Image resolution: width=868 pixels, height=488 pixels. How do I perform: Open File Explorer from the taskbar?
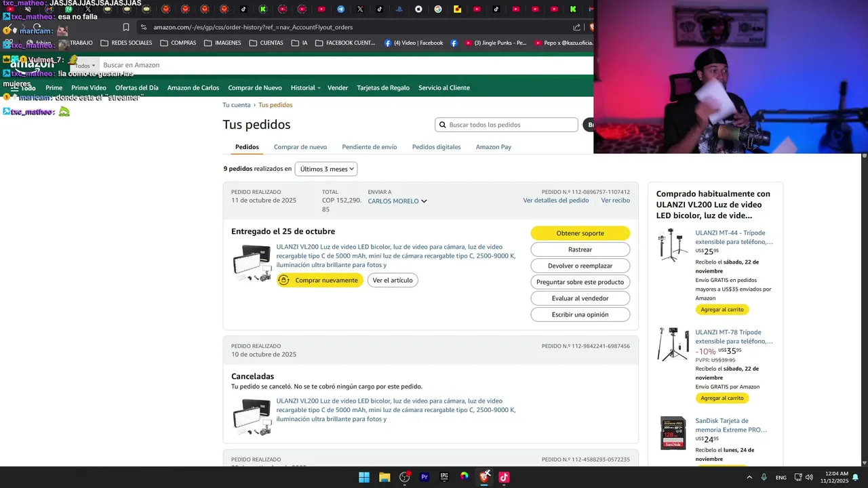[x=384, y=477]
